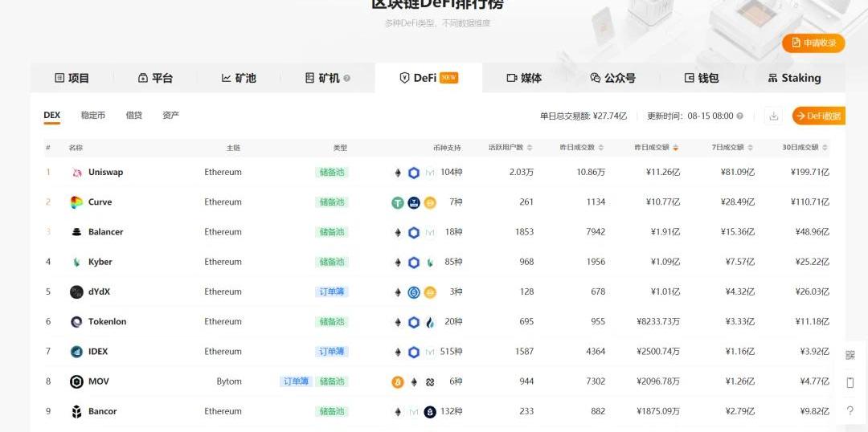Image resolution: width=868 pixels, height=432 pixels.
Task: Click the download icon beside update time
Action: tap(774, 116)
